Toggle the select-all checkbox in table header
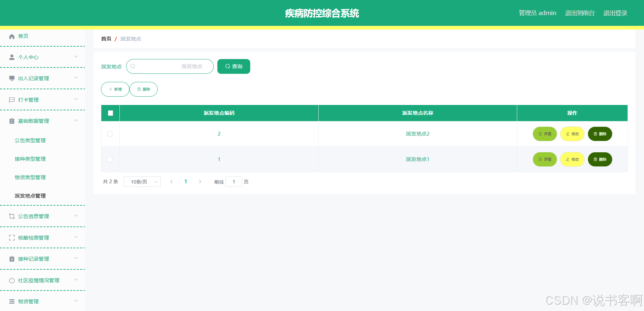This screenshot has width=644, height=311. coord(110,113)
